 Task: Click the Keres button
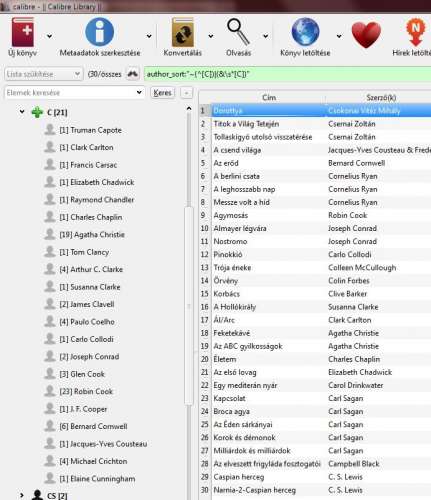coord(162,93)
